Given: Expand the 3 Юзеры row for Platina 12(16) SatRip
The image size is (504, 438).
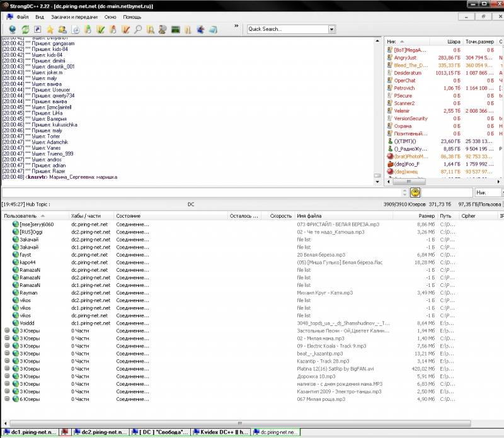Looking at the screenshot, I should pos(7,368).
